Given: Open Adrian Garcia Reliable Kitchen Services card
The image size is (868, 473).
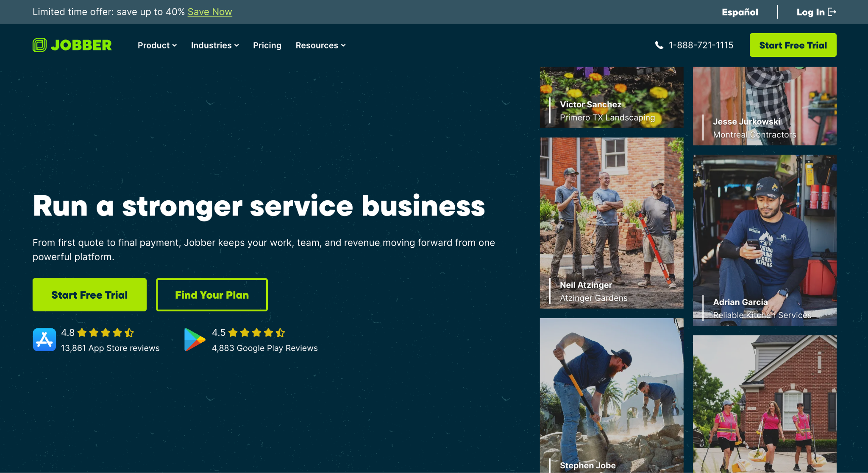Looking at the screenshot, I should click(765, 240).
